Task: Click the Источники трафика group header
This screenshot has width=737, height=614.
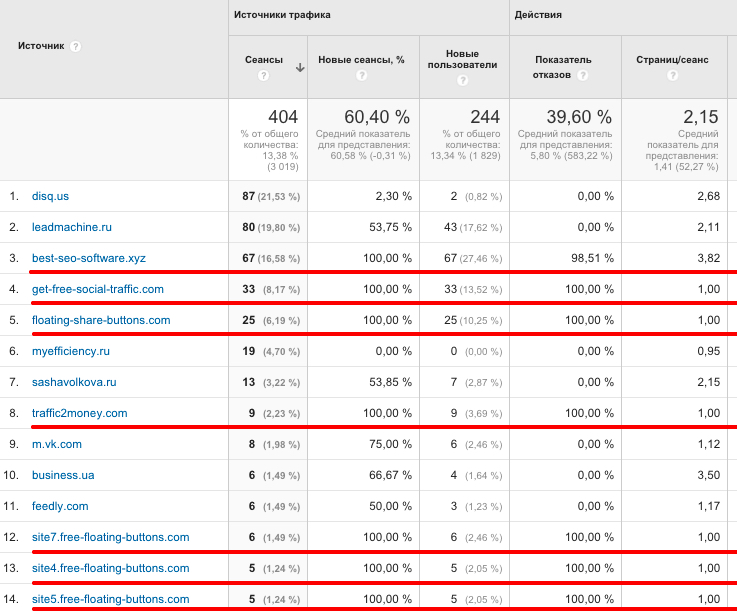Action: point(282,15)
